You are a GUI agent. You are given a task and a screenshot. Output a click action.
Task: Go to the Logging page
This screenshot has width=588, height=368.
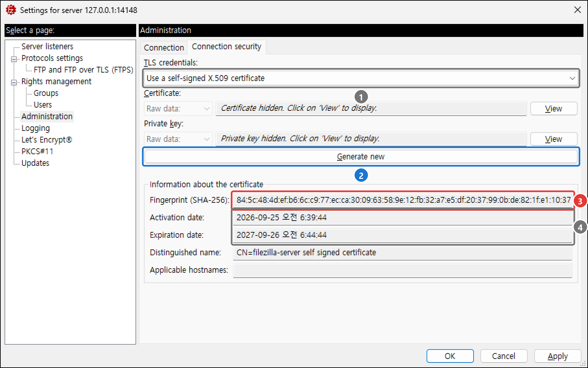click(x=36, y=128)
